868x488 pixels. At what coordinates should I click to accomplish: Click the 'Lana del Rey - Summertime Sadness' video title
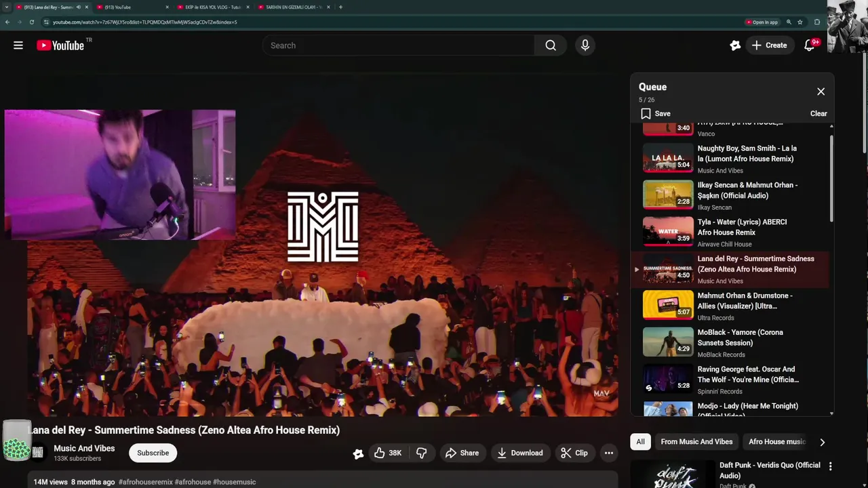(184, 430)
